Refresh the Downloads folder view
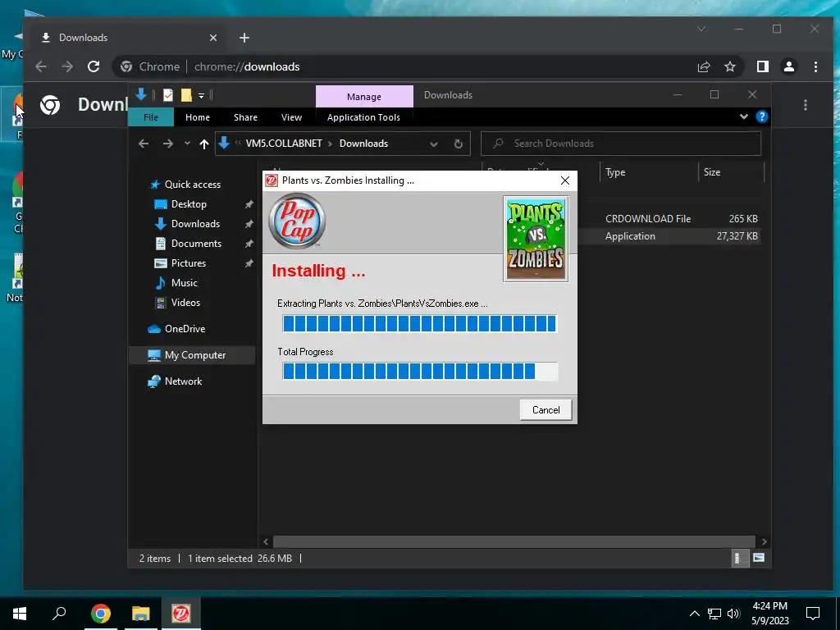This screenshot has width=840, height=630. [x=458, y=144]
